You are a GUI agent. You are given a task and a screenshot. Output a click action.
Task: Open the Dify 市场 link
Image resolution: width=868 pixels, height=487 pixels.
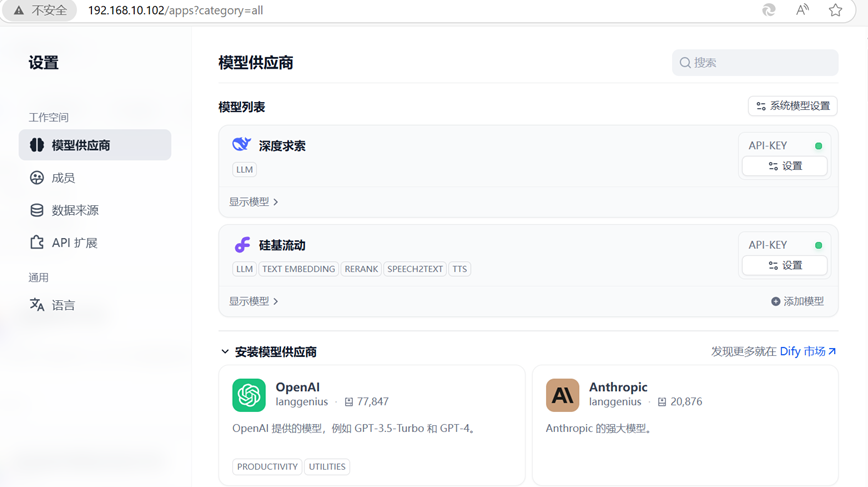click(x=808, y=351)
